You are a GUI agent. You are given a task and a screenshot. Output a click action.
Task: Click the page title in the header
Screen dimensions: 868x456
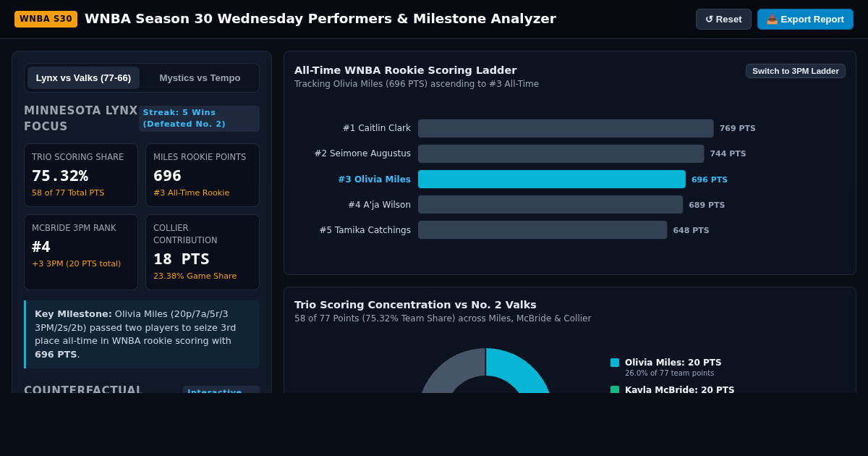[320, 19]
